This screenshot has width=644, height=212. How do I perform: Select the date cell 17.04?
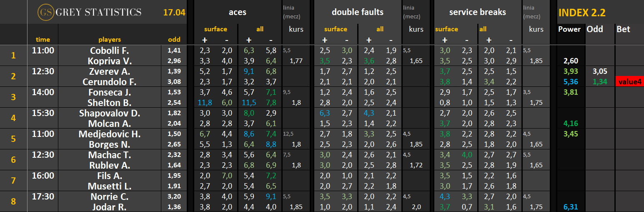tap(174, 13)
